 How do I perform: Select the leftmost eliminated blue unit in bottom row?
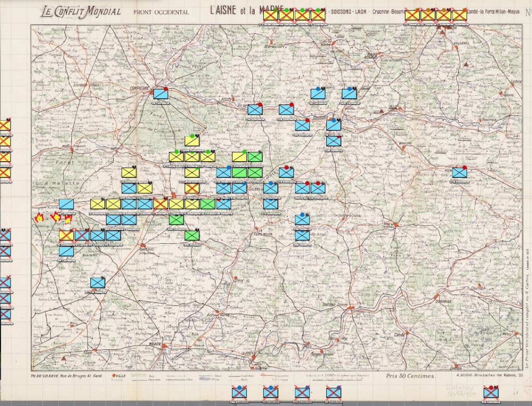[x=239, y=392]
